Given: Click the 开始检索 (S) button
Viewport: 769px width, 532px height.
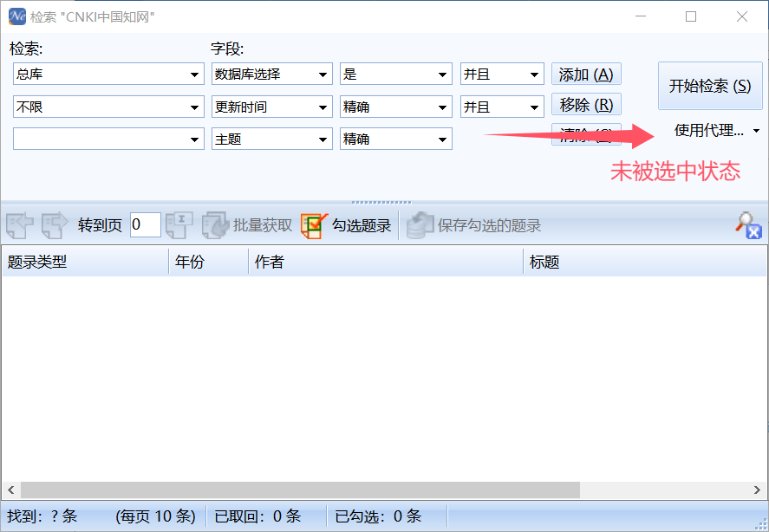Looking at the screenshot, I should [710, 86].
